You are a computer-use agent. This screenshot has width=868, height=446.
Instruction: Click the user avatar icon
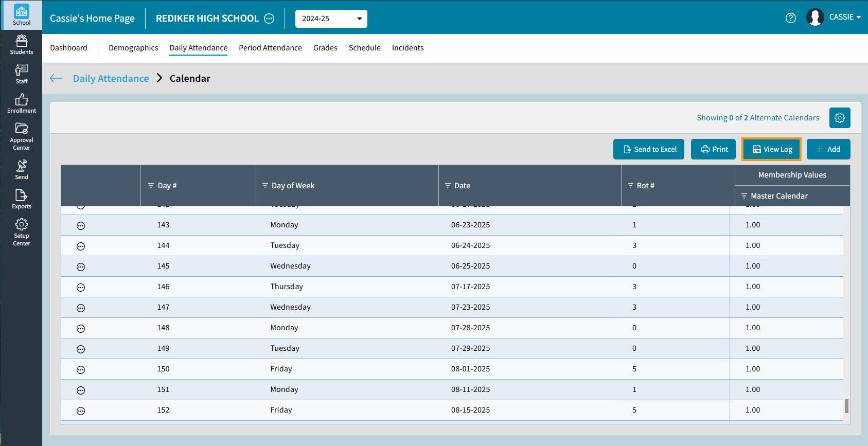click(x=815, y=17)
